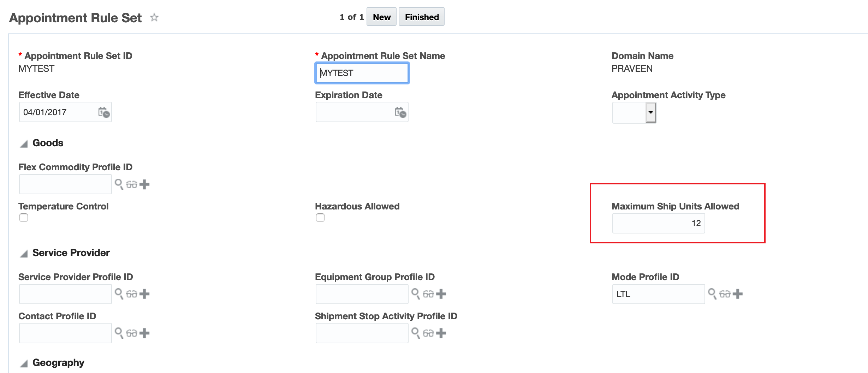Open the Appointment Activity Type dropdown
Viewport: 868px width, 373px height.
[x=650, y=113]
